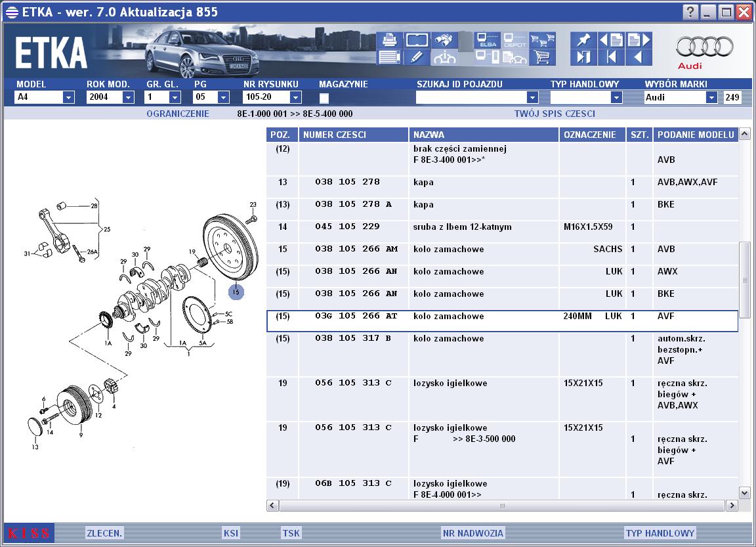Click the OGRANICZENIE label

click(x=178, y=114)
